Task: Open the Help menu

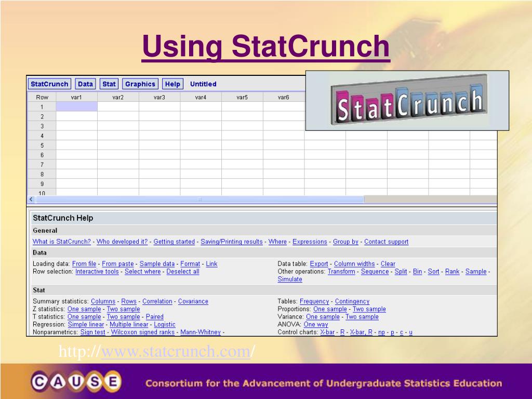Action: [x=172, y=84]
